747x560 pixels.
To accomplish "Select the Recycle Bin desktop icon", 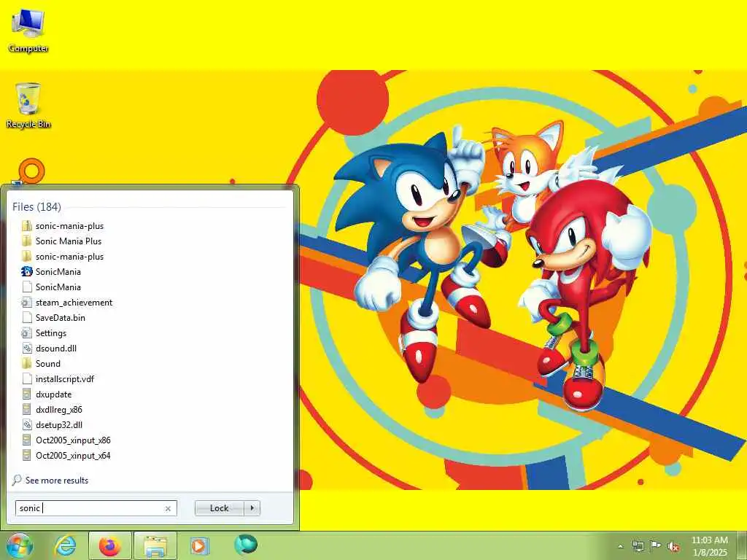I will 28,105.
